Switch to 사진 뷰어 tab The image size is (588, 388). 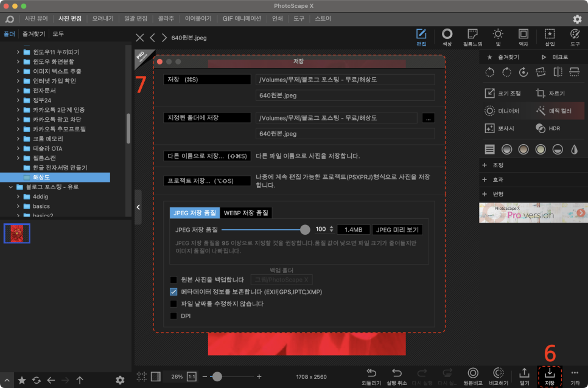coord(37,18)
